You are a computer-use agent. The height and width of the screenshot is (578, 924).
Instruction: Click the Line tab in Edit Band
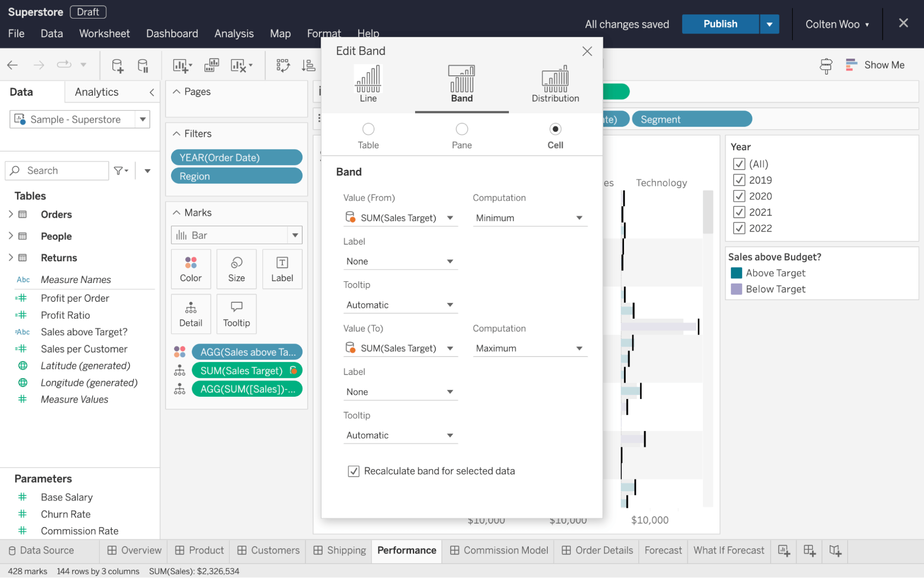click(368, 83)
